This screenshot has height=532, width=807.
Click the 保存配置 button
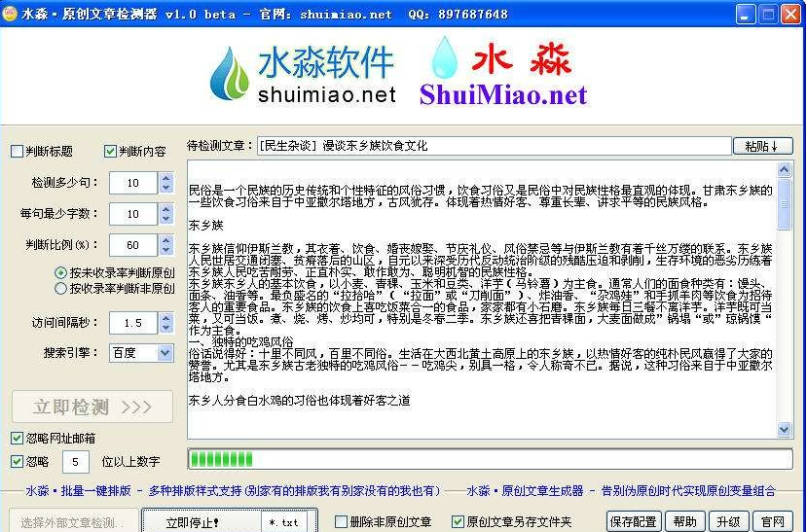tap(634, 521)
